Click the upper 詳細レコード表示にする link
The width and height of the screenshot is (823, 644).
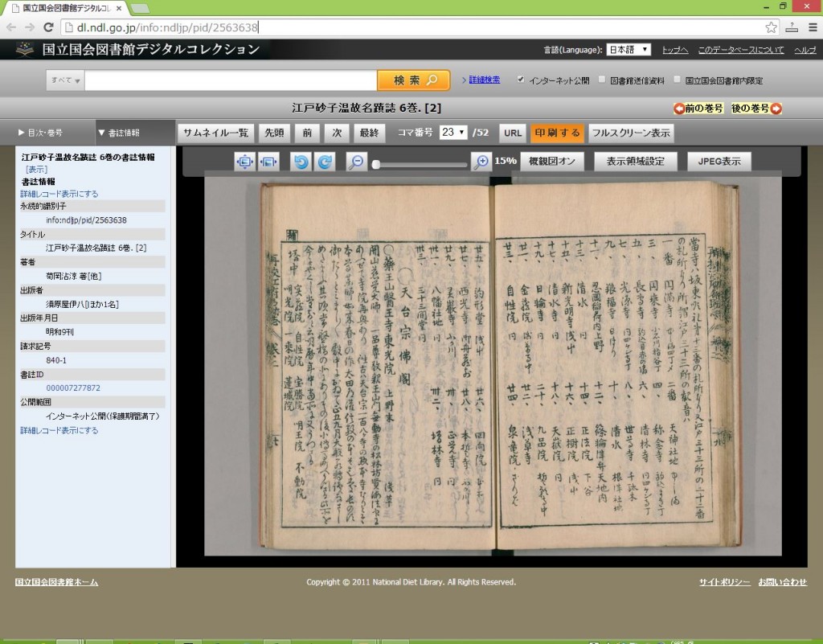coord(59,194)
